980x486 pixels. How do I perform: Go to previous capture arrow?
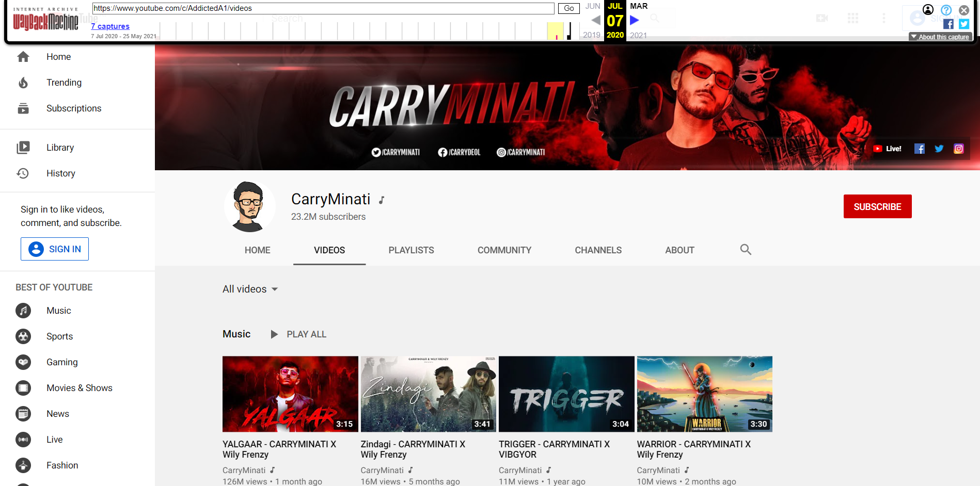(596, 20)
